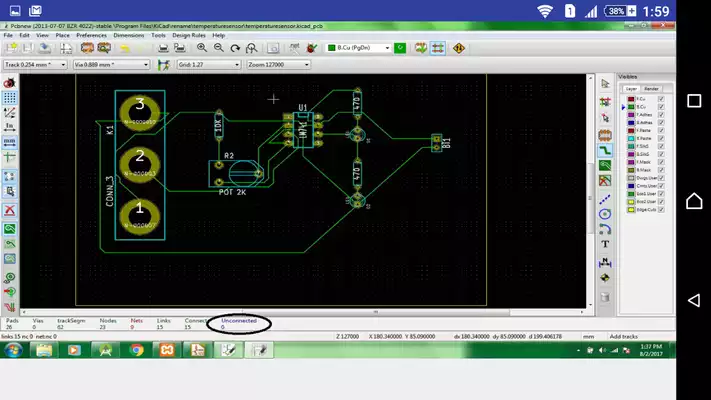Open File Explorer from the taskbar
711x400 pixels.
[x=44, y=350]
